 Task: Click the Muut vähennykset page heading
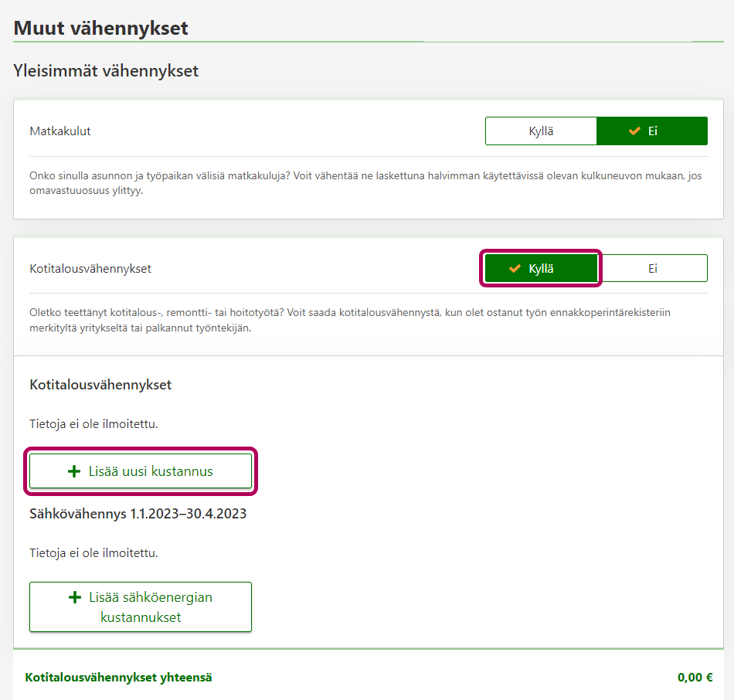tap(101, 29)
